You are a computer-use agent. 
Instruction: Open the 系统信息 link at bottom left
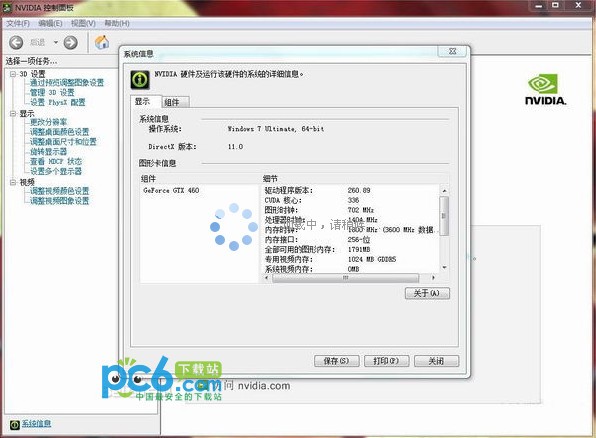pos(36,424)
